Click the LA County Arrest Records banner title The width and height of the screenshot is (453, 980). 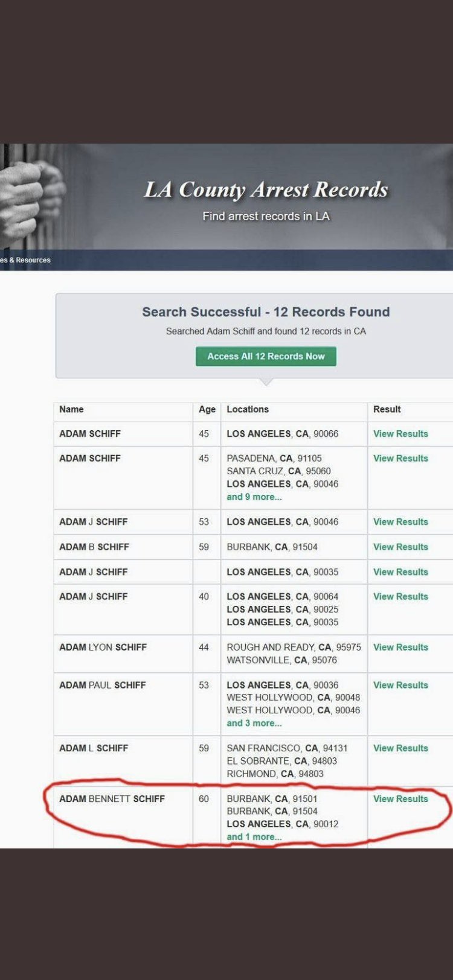(266, 189)
